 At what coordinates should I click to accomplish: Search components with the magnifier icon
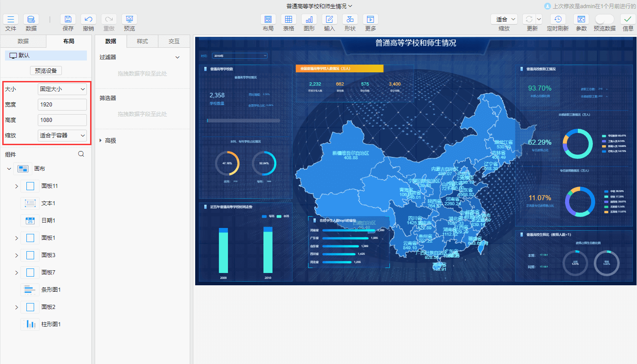[x=81, y=154]
